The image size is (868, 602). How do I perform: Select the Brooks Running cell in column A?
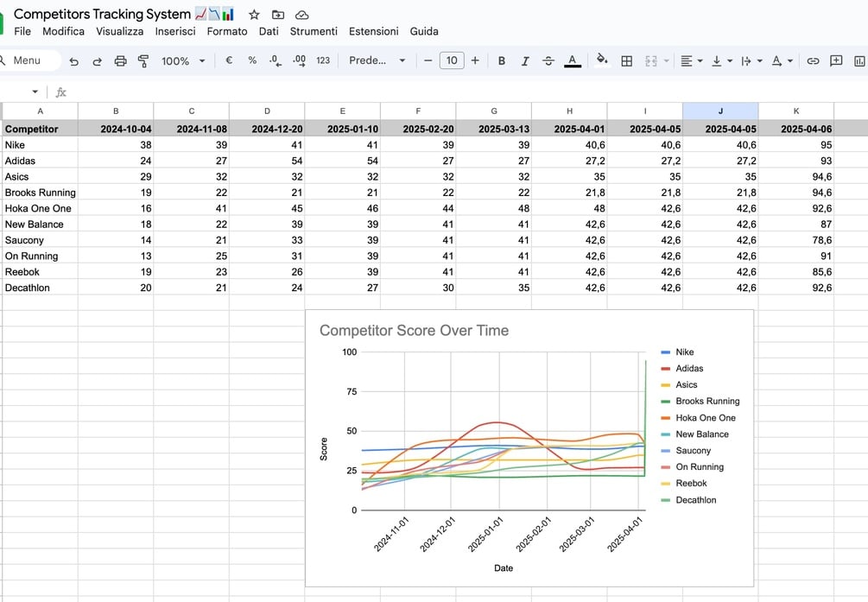point(40,193)
